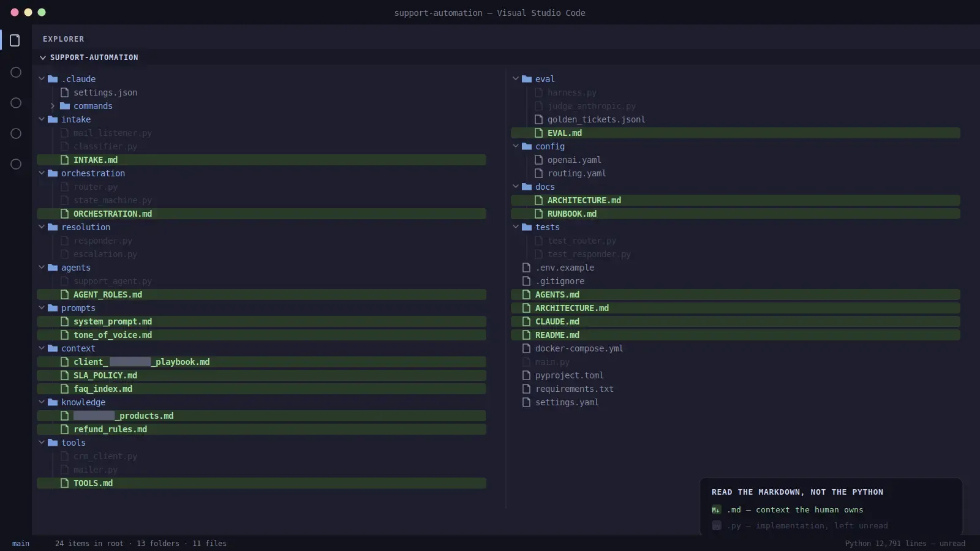Click the file icon beside AGENT_ROLES.md
The height and width of the screenshot is (551, 980).
(64, 294)
